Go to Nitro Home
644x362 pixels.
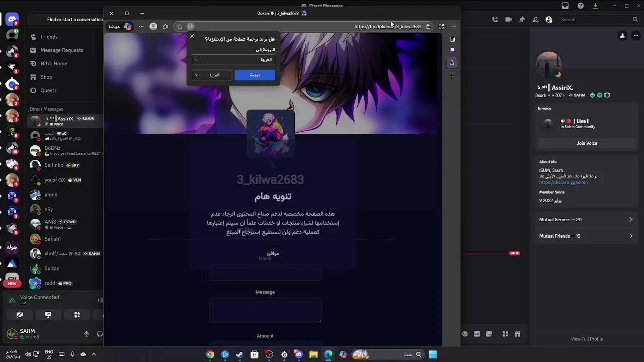[64, 63]
